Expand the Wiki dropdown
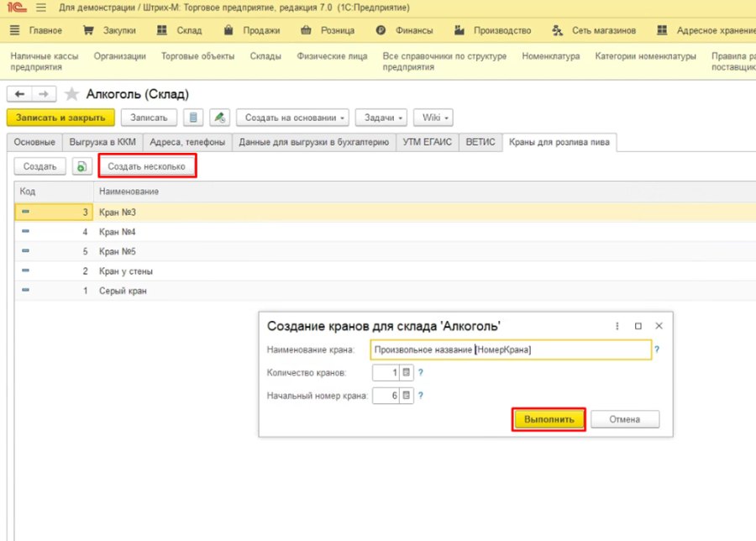Image resolution: width=756 pixels, height=541 pixels. [x=433, y=118]
